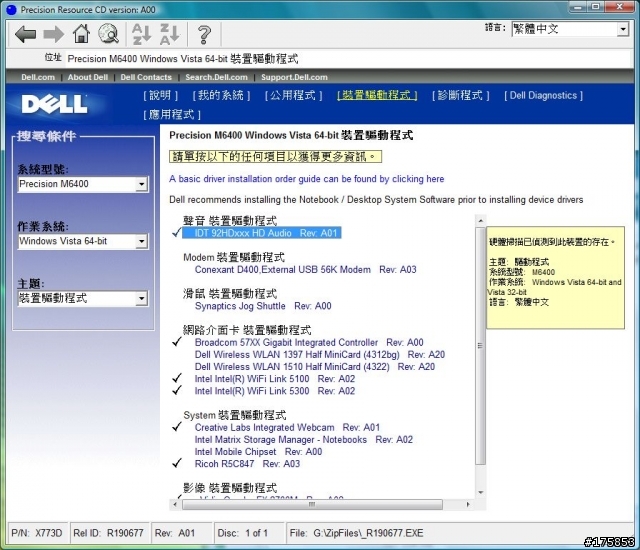Open the 應用程式 tab

coord(172,115)
